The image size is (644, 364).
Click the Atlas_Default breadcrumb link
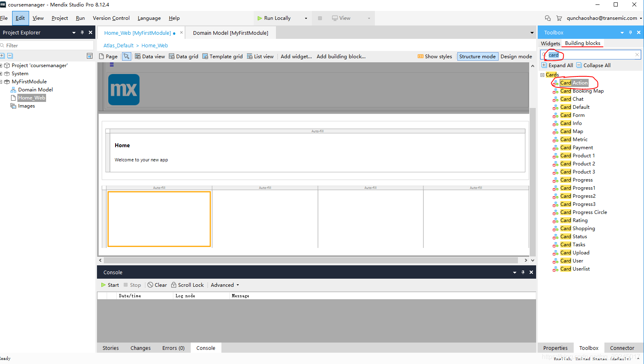coord(118,46)
